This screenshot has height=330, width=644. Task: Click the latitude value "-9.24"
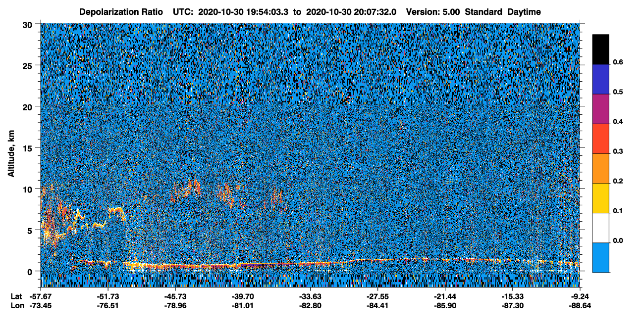click(581, 296)
